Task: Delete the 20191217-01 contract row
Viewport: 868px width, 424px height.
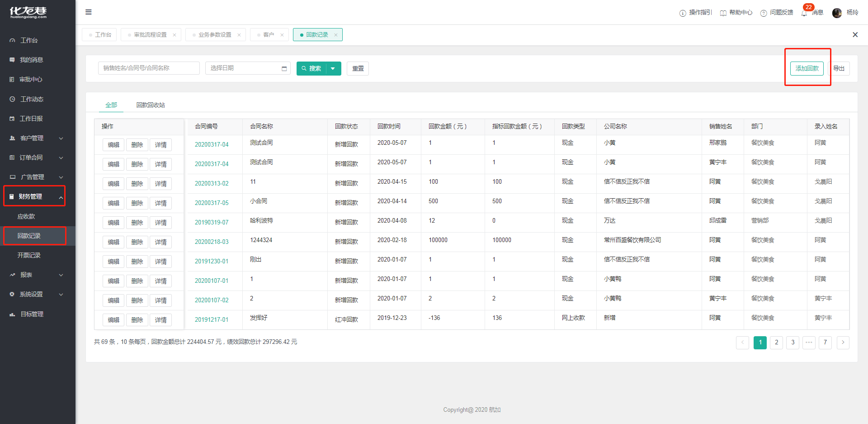Action: (x=137, y=320)
